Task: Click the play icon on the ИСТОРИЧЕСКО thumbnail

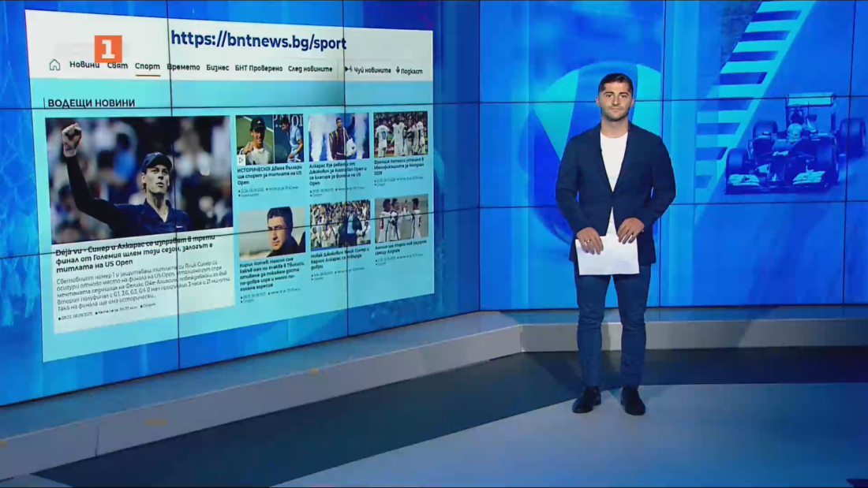Action: coord(241,160)
